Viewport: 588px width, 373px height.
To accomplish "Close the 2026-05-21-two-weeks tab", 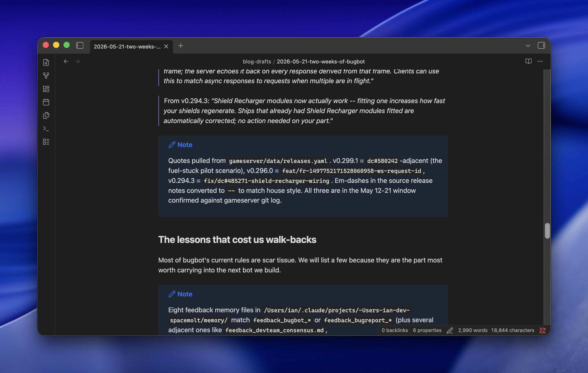I will (x=166, y=46).
